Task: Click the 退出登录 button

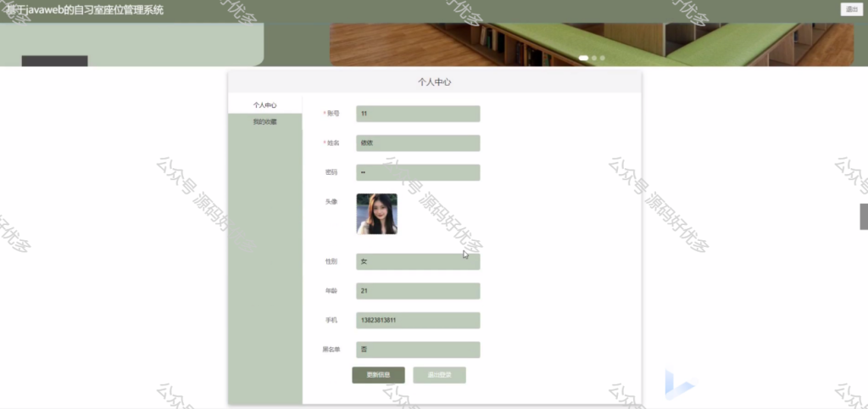Action: (x=440, y=375)
